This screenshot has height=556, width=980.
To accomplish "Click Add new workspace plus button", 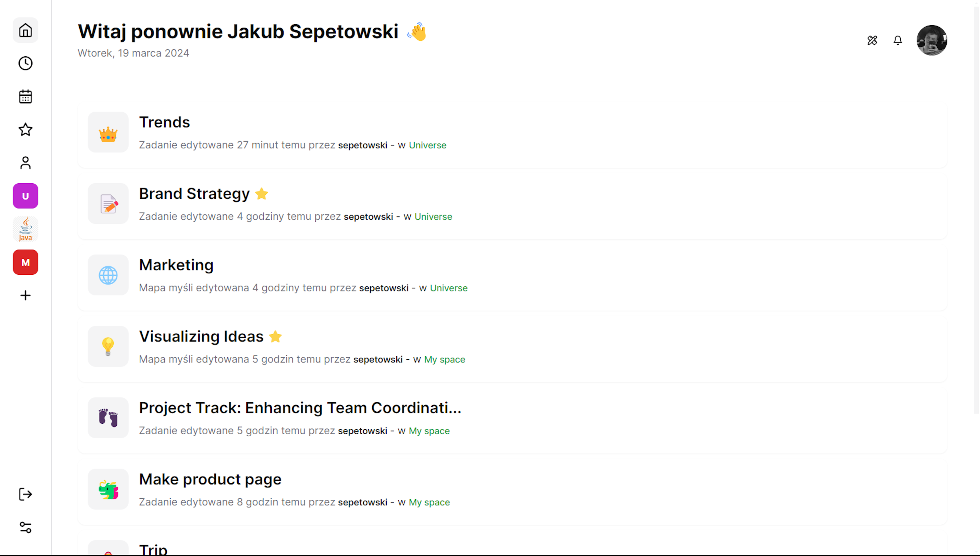I will pyautogui.click(x=26, y=295).
